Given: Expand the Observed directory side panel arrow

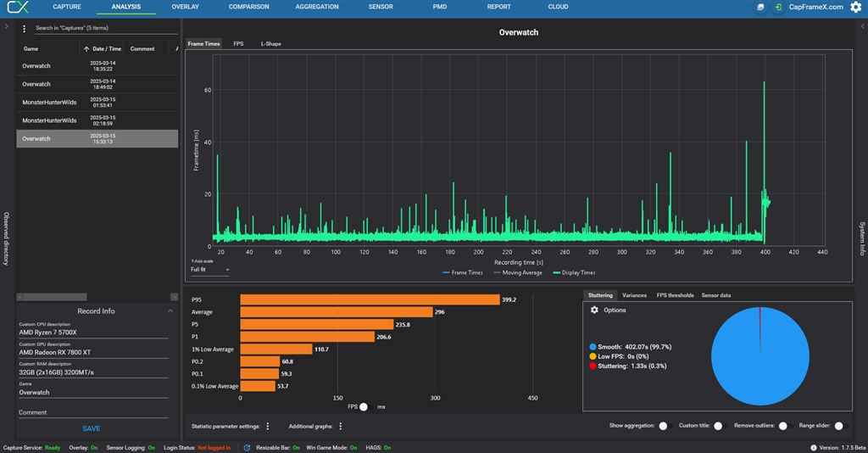Looking at the screenshot, I should (x=6, y=26).
